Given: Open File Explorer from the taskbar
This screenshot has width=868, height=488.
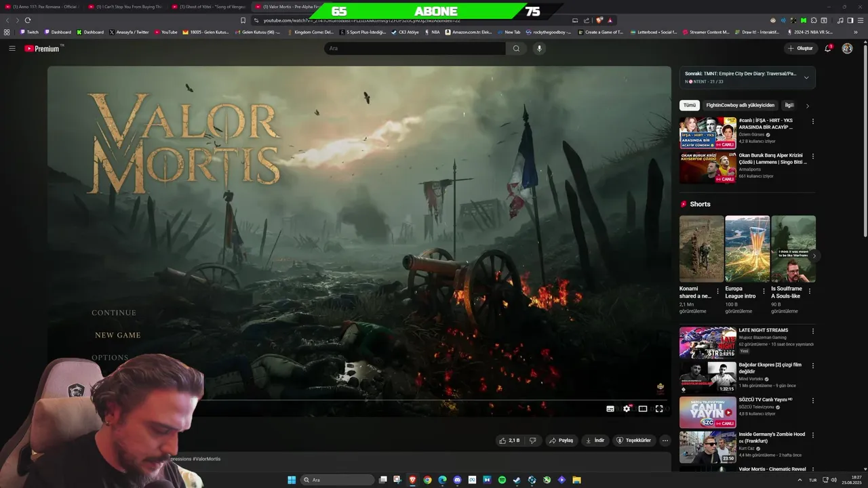Looking at the screenshot, I should pyautogui.click(x=576, y=480).
